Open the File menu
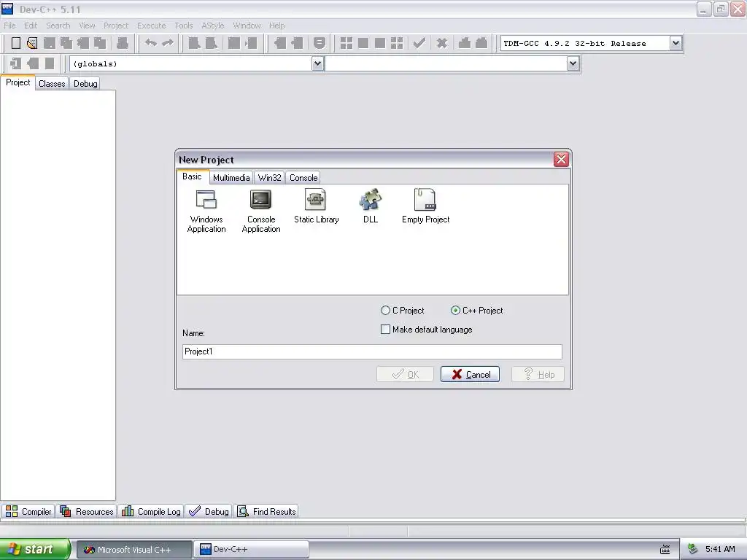The width and height of the screenshot is (747, 560). click(x=9, y=26)
